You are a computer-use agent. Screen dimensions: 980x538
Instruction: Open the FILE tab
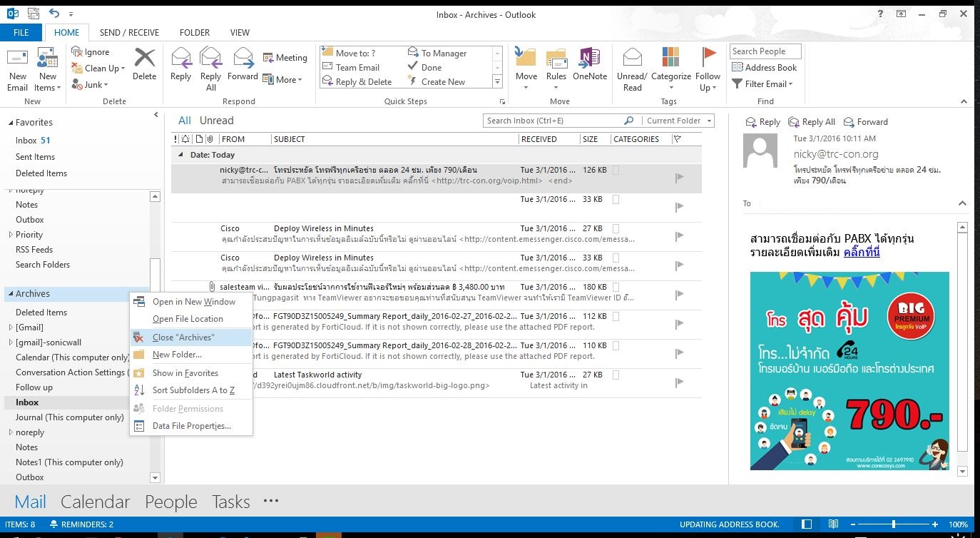pyautogui.click(x=21, y=32)
